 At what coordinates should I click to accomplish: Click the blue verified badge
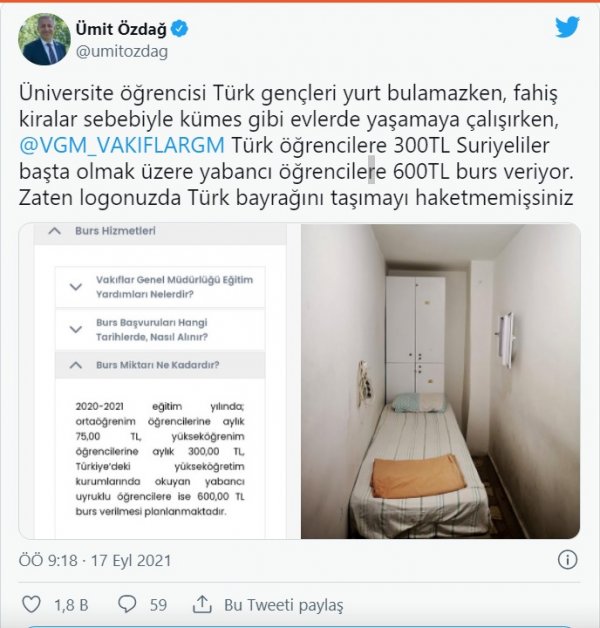(x=179, y=29)
